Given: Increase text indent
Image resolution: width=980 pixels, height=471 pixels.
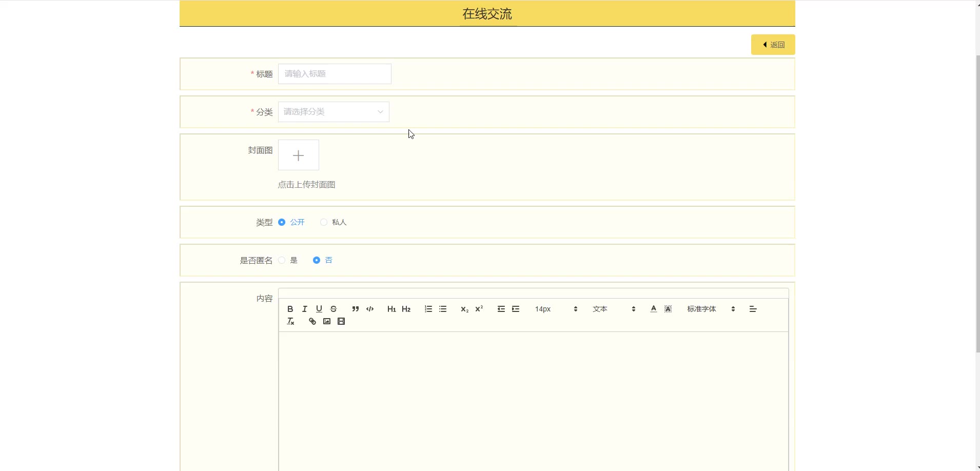Looking at the screenshot, I should pyautogui.click(x=516, y=309).
